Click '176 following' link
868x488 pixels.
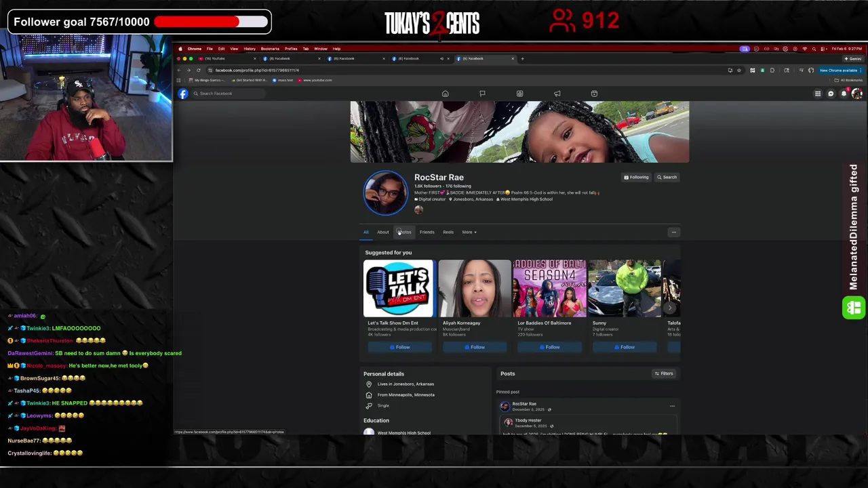point(458,186)
